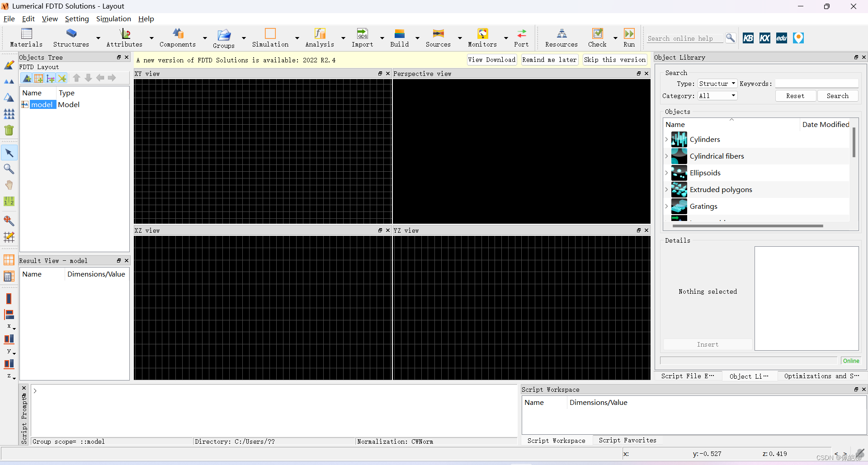
Task: Select Extruded polygons in library list
Action: click(x=721, y=189)
